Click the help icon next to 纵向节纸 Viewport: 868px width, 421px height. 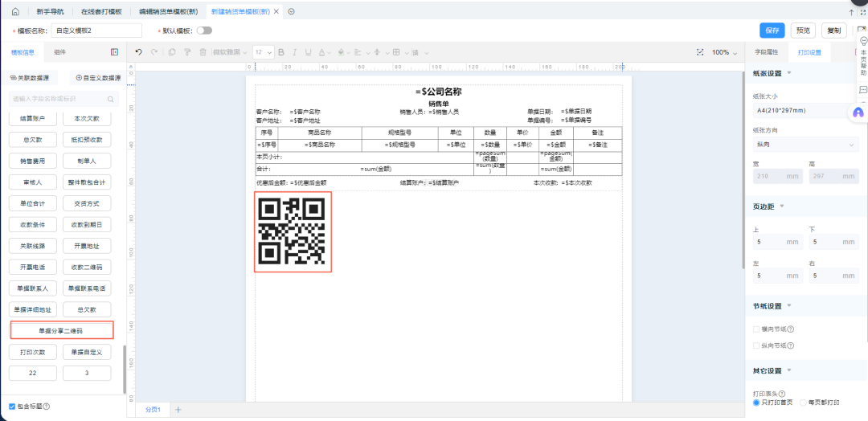[791, 345]
